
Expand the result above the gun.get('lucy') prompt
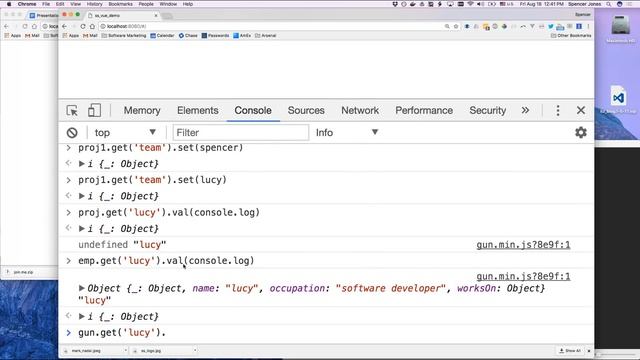point(82,316)
